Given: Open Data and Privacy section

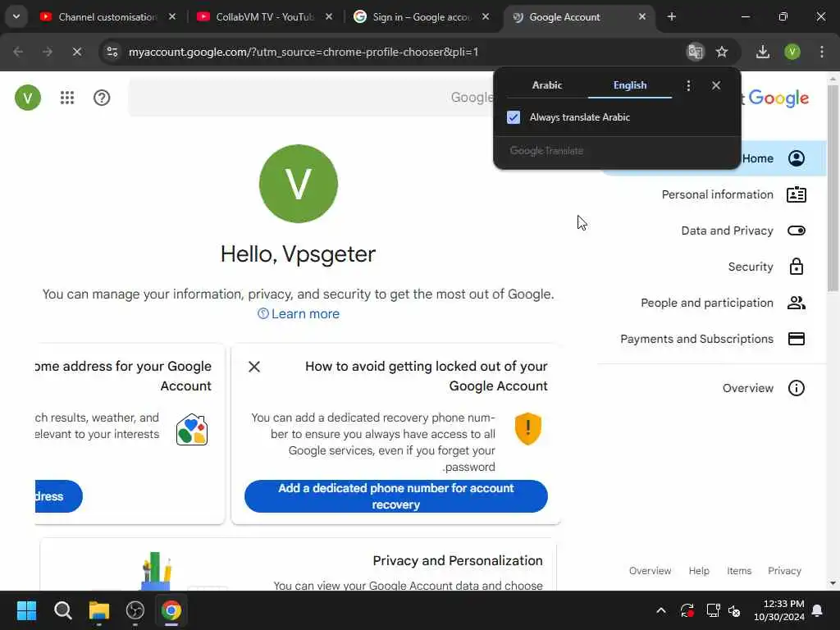Looking at the screenshot, I should [727, 231].
